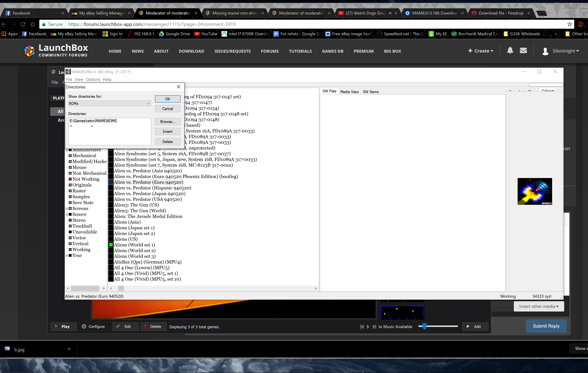
Task: Open the messages envelope icon
Action: [523, 51]
